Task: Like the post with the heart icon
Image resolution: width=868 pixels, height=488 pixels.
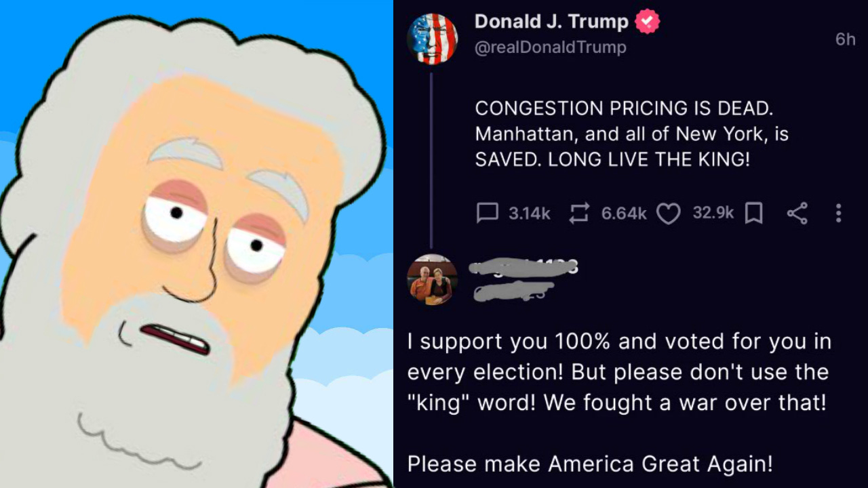Action: coord(669,214)
